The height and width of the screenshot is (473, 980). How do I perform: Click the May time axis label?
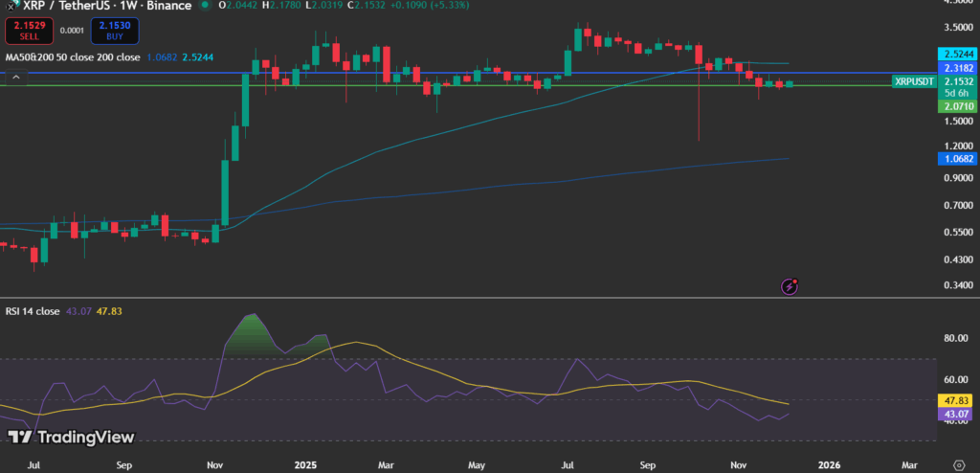pos(477,465)
